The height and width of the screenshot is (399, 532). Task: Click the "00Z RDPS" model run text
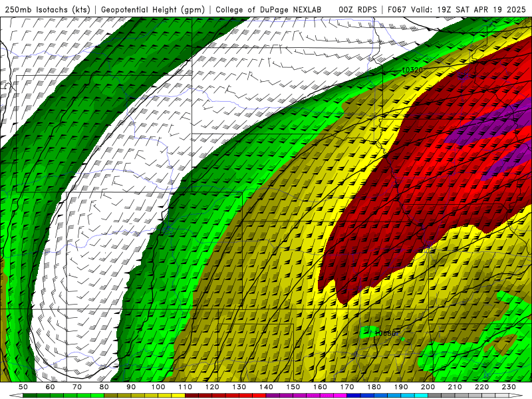[358, 9]
